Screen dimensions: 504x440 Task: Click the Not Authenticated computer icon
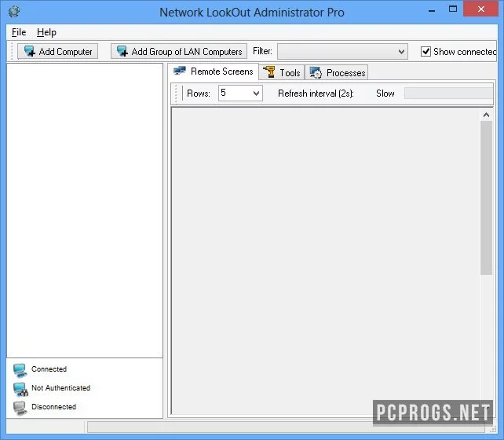click(20, 389)
